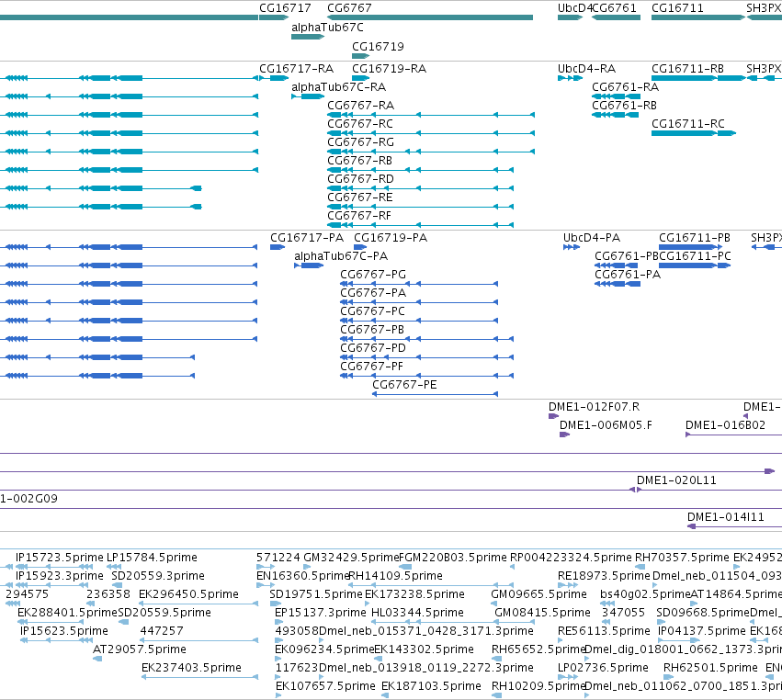Select the RE18973.5prime EST label
Viewport: 782px width, 700px height.
coord(604,575)
